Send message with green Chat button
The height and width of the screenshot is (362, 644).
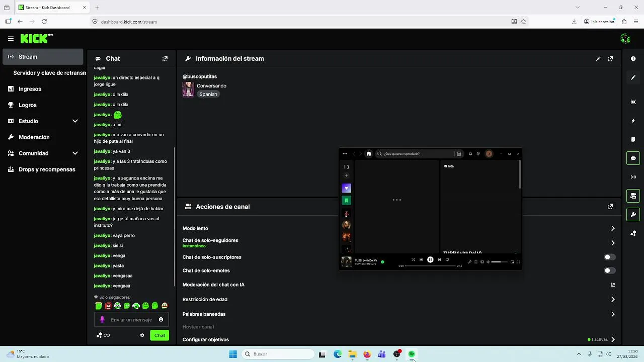(x=159, y=335)
